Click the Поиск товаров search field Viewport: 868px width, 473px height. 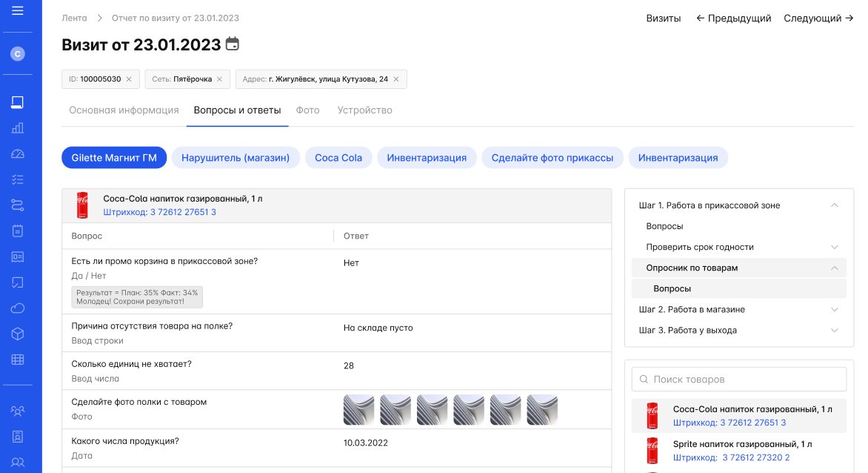pyautogui.click(x=739, y=380)
